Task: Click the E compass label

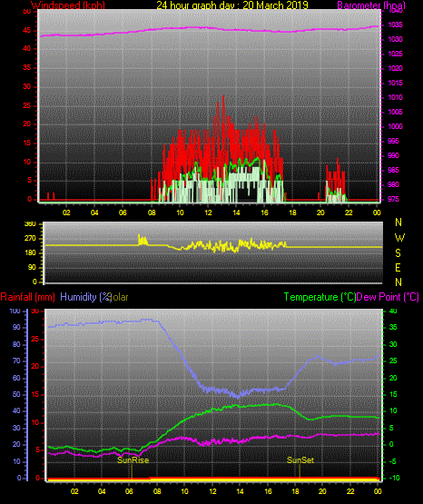Action: 398,267
